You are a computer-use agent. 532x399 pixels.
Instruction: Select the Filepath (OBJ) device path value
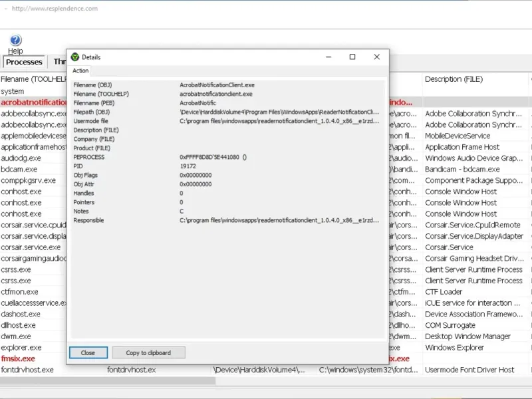(279, 112)
